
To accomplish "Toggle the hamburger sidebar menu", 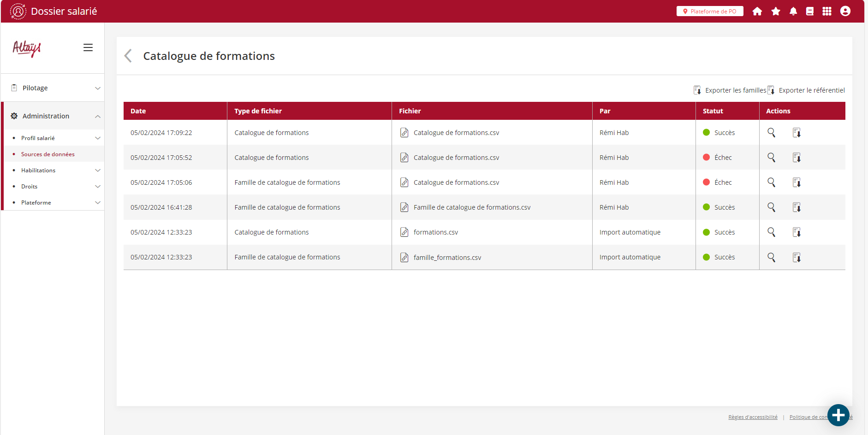I will 88,47.
